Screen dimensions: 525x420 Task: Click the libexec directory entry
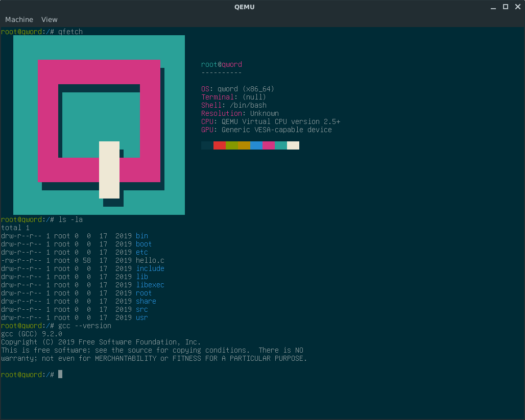coord(150,285)
